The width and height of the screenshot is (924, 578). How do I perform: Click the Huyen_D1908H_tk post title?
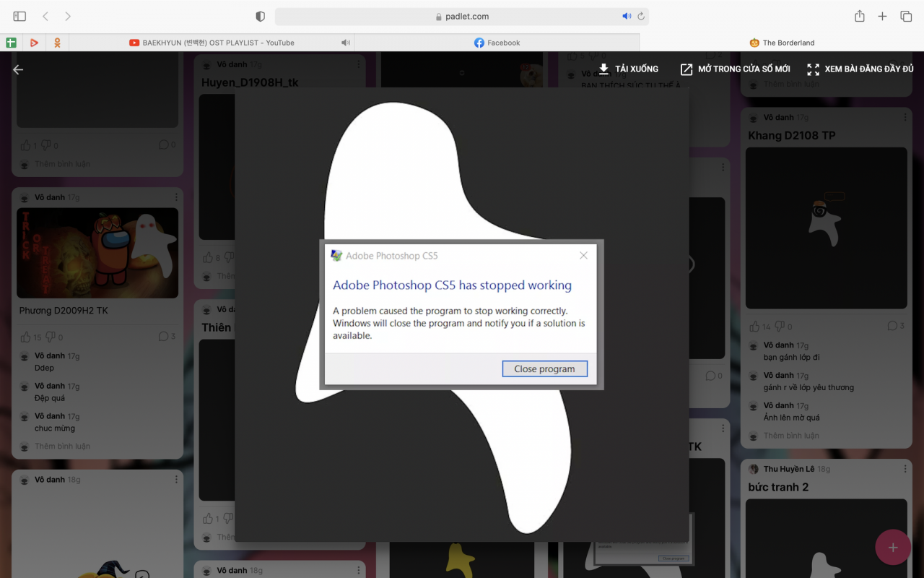[x=250, y=82]
